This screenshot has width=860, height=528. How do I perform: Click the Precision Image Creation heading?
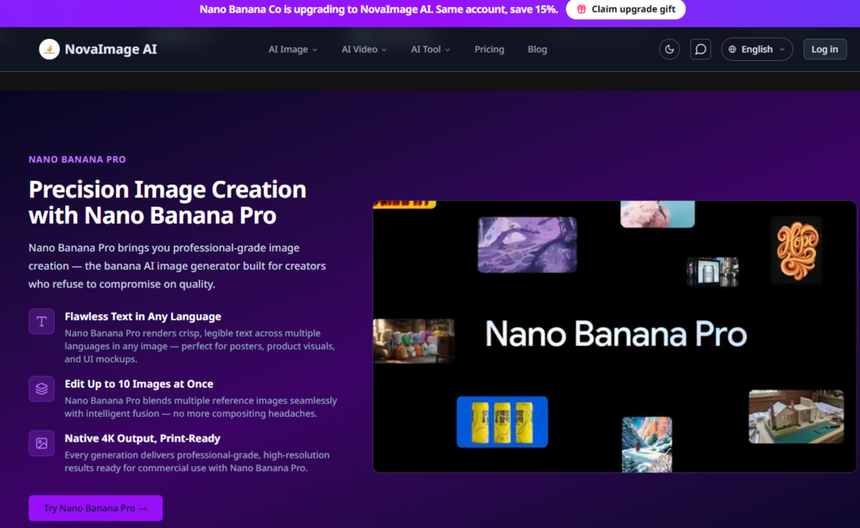point(167,202)
